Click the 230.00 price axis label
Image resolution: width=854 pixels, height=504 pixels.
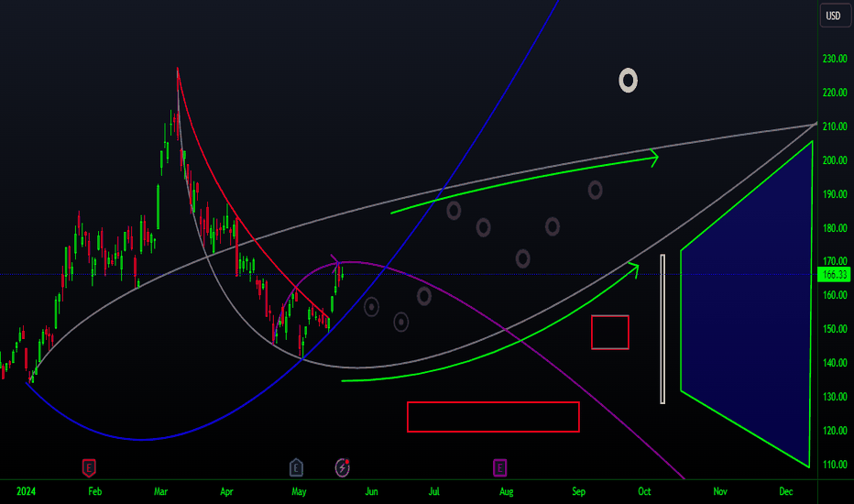tap(835, 59)
